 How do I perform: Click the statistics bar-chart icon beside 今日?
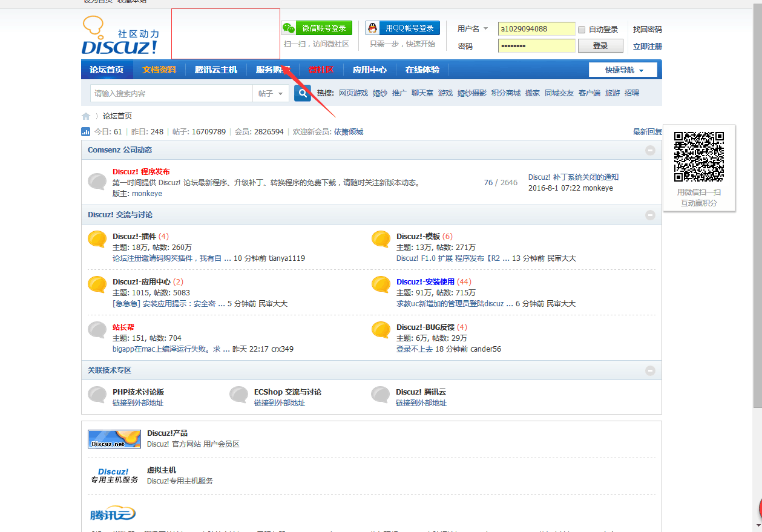(x=86, y=132)
